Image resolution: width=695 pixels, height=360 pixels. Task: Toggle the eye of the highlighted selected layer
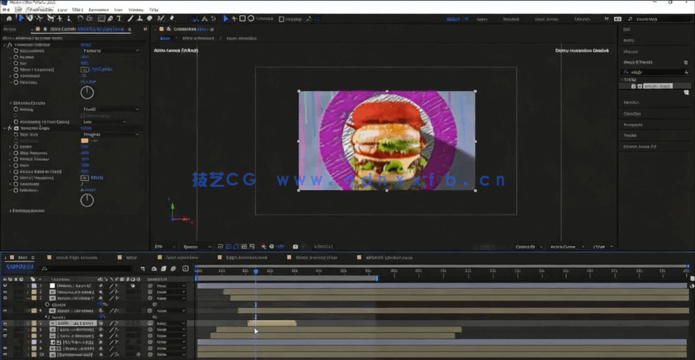coord(5,324)
